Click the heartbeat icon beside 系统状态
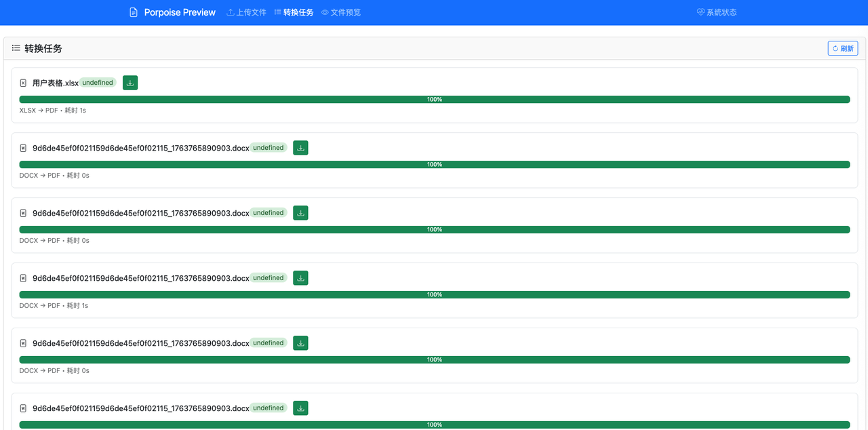This screenshot has width=868, height=430. (701, 12)
